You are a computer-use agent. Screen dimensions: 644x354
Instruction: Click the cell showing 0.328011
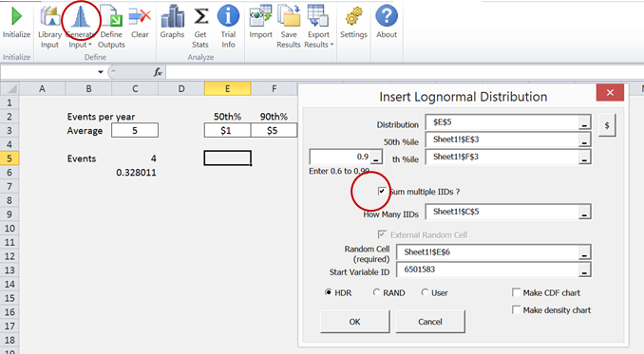135,173
